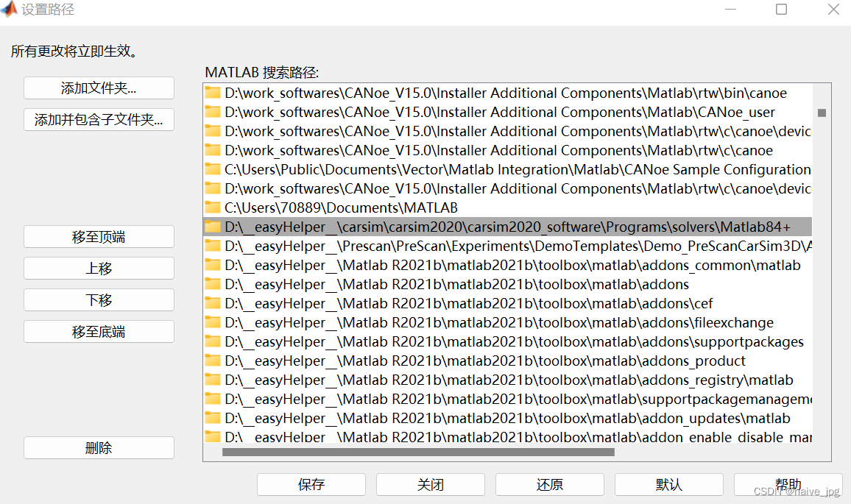Screen dimensions: 851x504
Task: Click folder icon of carsim Matlab84+ row
Action: (213, 227)
